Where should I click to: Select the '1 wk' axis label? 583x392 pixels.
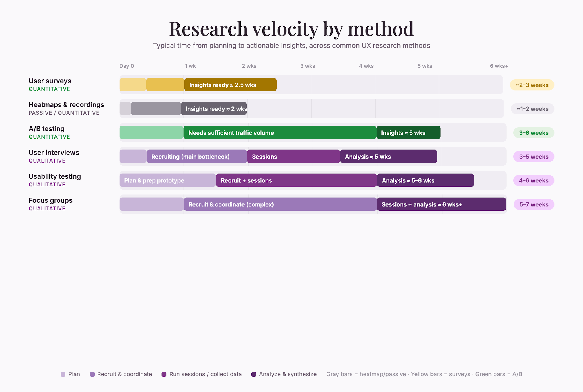pos(190,66)
